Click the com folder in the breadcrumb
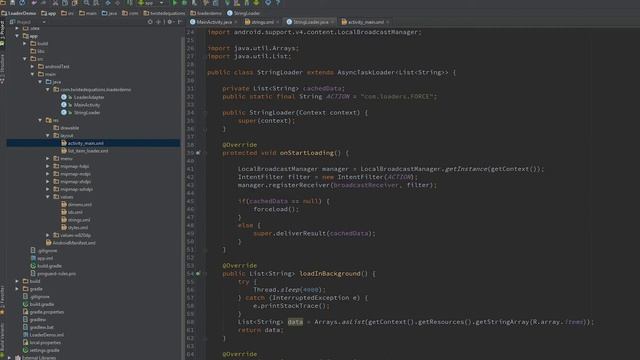This screenshot has height=360, width=640. (130, 13)
